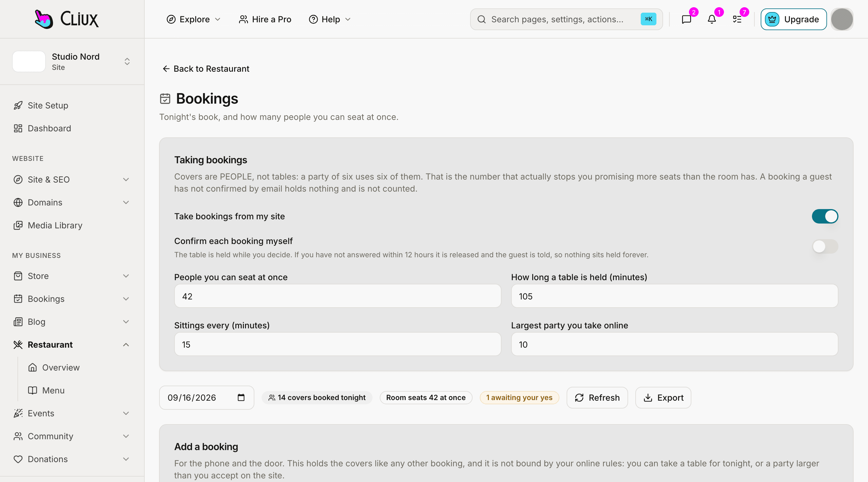Viewport: 868px width, 482px height.
Task: Open the messages chat icon
Action: (686, 20)
